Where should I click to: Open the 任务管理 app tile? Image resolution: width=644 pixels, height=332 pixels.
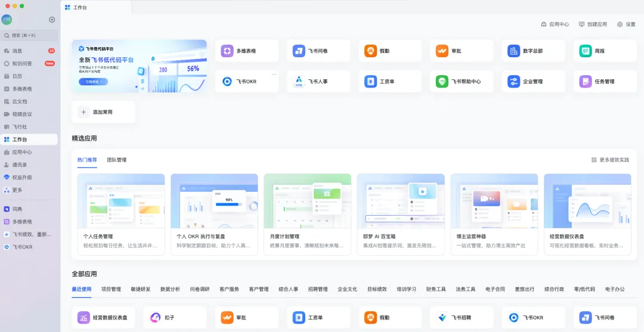pyautogui.click(x=605, y=81)
